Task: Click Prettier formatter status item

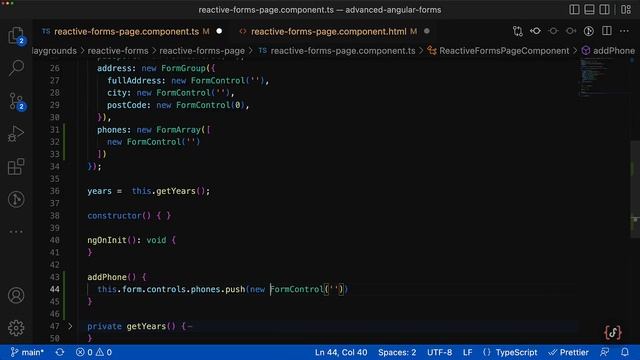Action: tap(569, 352)
